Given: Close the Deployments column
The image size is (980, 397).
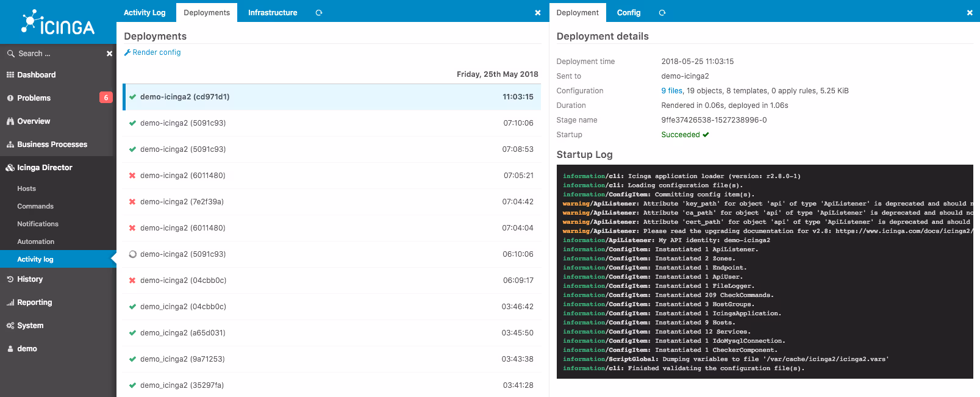Looking at the screenshot, I should pyautogui.click(x=537, y=13).
